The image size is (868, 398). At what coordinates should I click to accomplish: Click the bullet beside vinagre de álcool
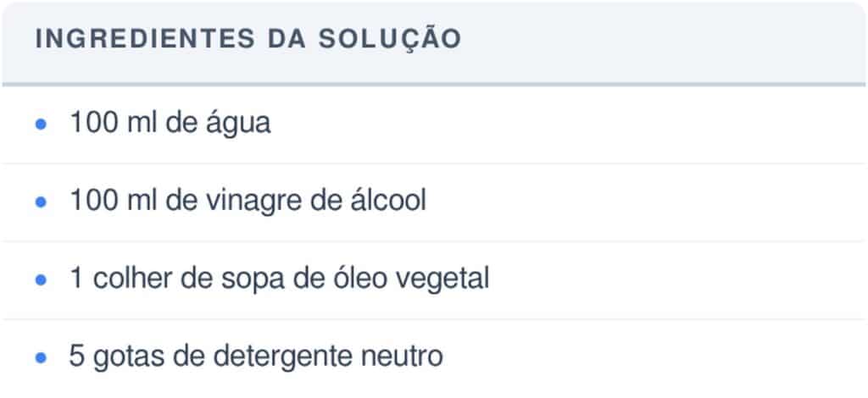[x=41, y=202]
